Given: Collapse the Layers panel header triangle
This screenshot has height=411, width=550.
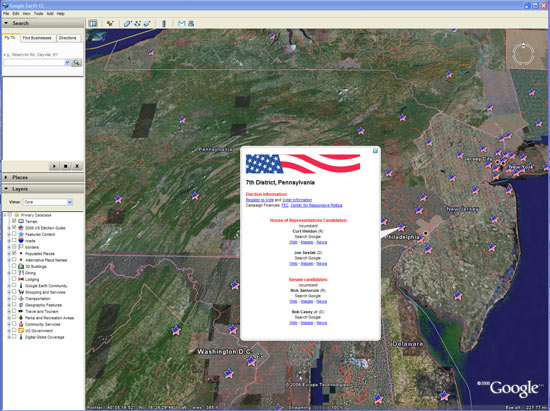Looking at the screenshot, I should click(6, 189).
